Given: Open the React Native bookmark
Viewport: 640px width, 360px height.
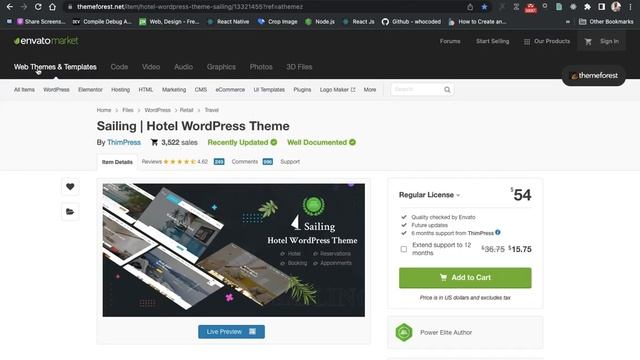Looking at the screenshot, I should [x=229, y=22].
